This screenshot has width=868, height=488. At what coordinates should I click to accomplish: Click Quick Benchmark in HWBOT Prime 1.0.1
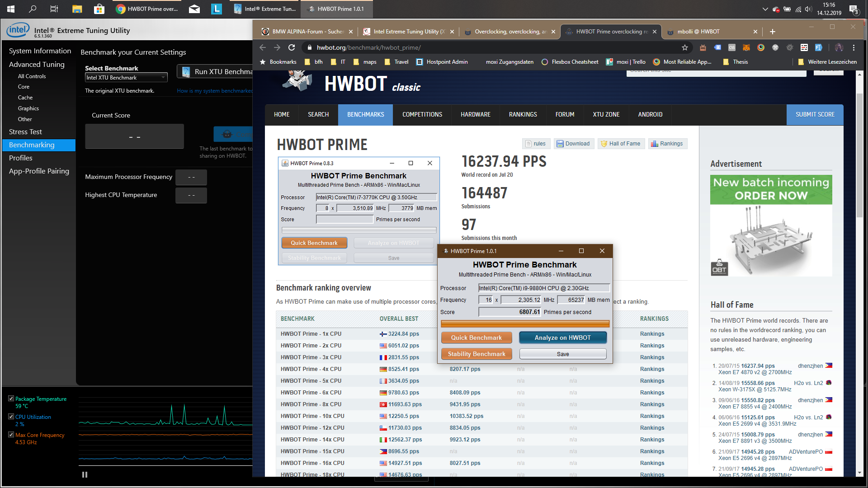coord(476,338)
